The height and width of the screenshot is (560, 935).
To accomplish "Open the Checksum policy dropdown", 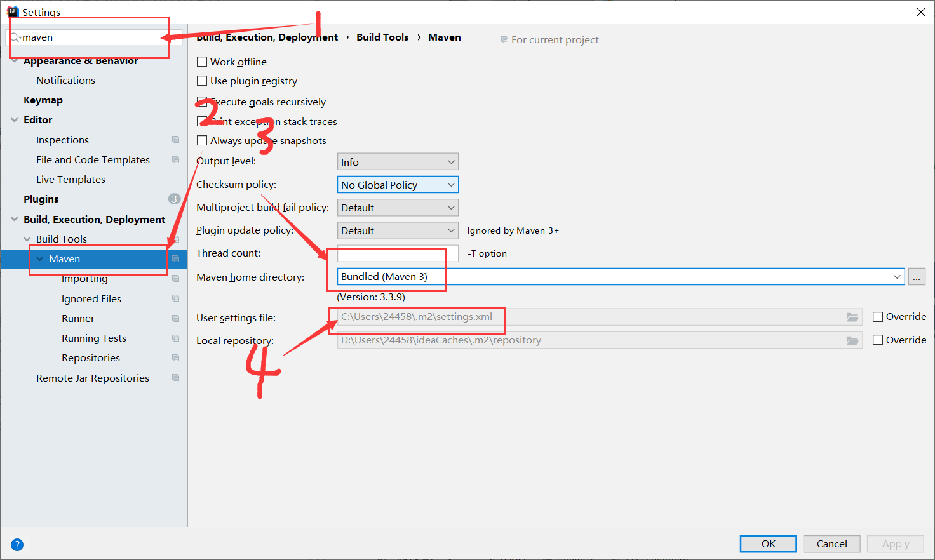I will click(x=398, y=185).
